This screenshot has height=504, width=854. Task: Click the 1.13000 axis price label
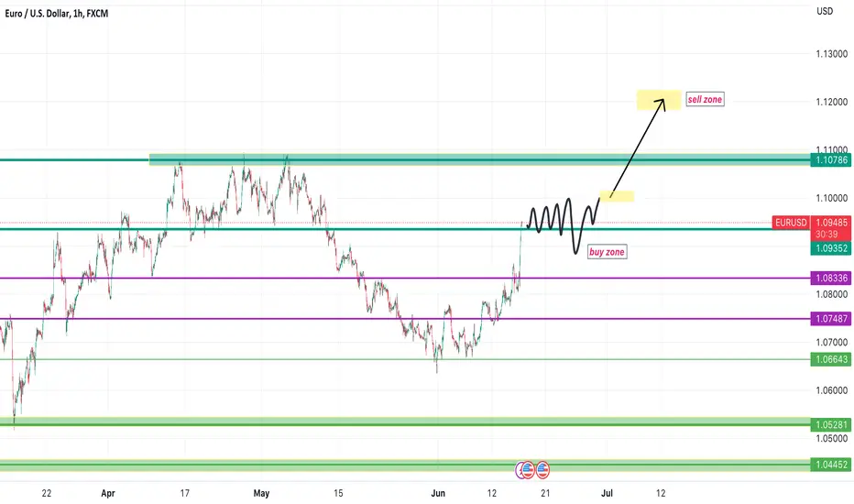pyautogui.click(x=831, y=54)
